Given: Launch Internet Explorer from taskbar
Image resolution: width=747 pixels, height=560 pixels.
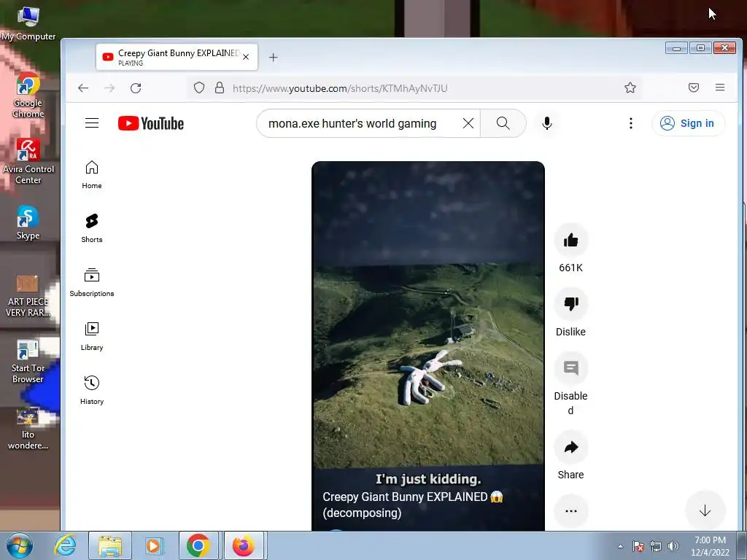Looking at the screenshot, I should coord(65,545).
